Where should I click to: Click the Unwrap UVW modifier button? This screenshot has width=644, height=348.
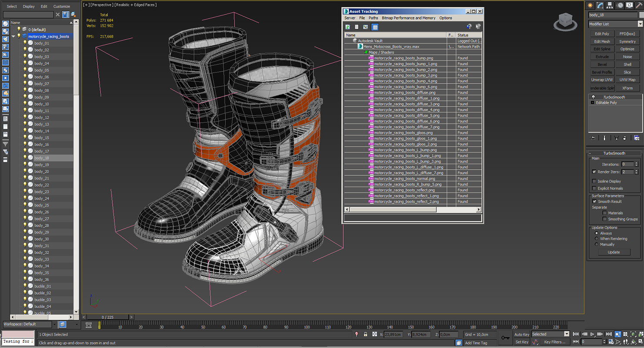pyautogui.click(x=602, y=80)
